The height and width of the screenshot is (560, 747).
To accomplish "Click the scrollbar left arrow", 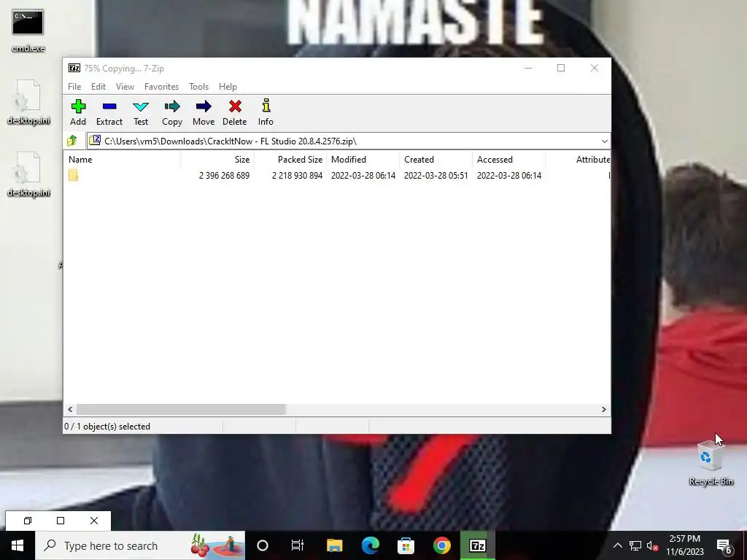I will pyautogui.click(x=71, y=410).
